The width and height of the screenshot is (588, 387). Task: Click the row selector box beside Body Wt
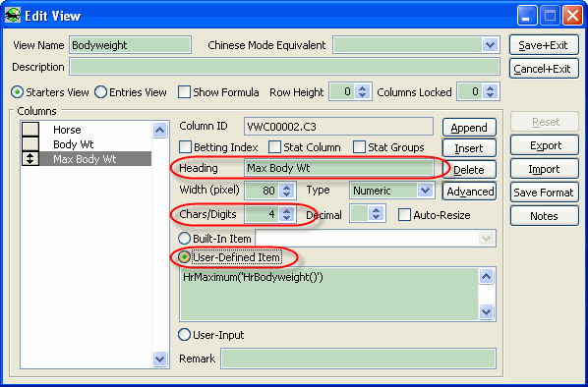[x=30, y=143]
